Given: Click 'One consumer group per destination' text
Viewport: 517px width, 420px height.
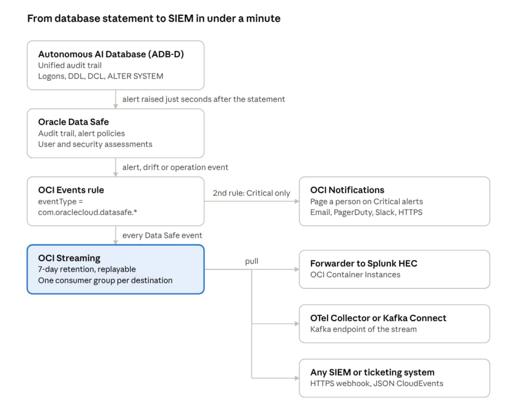Looking at the screenshot, I should (x=105, y=281).
